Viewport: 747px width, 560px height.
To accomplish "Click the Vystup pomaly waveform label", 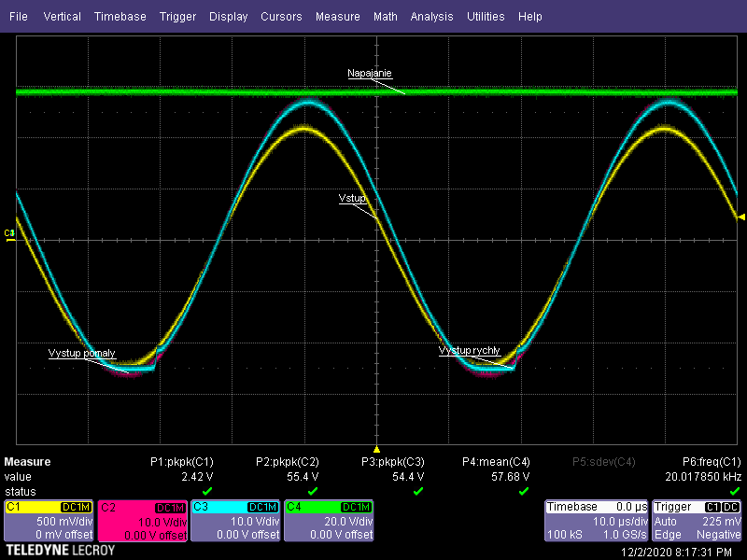I will pyautogui.click(x=82, y=354).
